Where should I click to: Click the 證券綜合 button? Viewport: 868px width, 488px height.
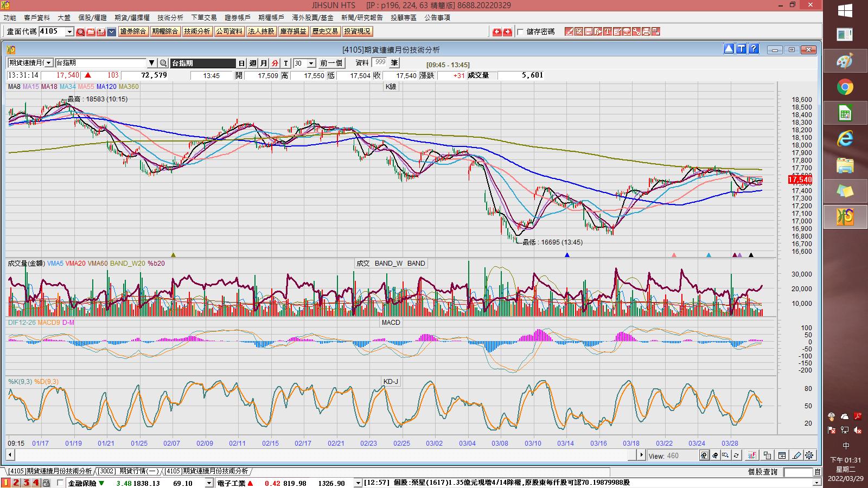[133, 31]
